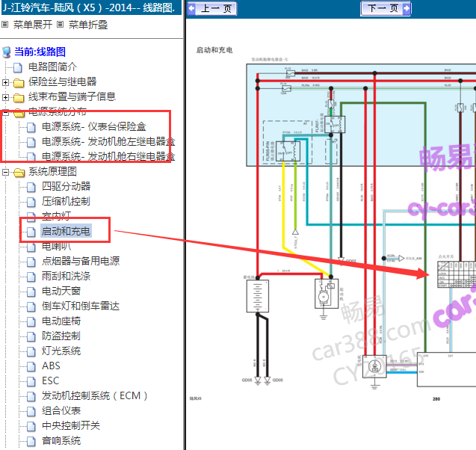Image resolution: width=476 pixels, height=450 pixels.
Task: Click the page icon of 防盗控制
Action: click(x=31, y=336)
